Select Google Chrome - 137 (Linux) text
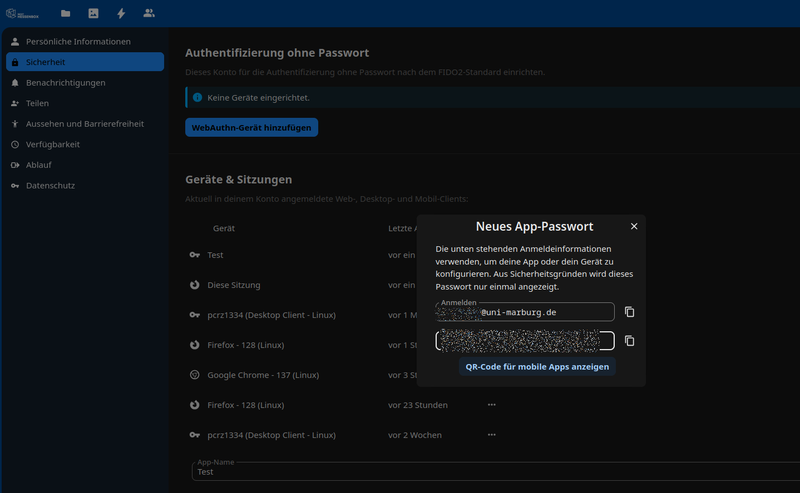The image size is (800, 493). click(263, 375)
